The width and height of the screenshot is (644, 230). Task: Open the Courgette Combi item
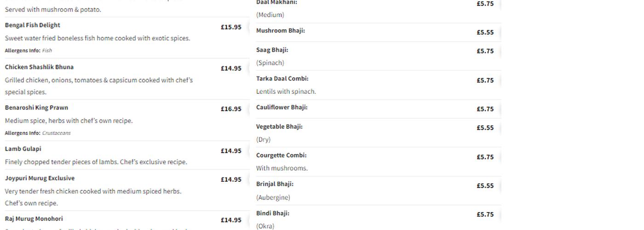281,155
